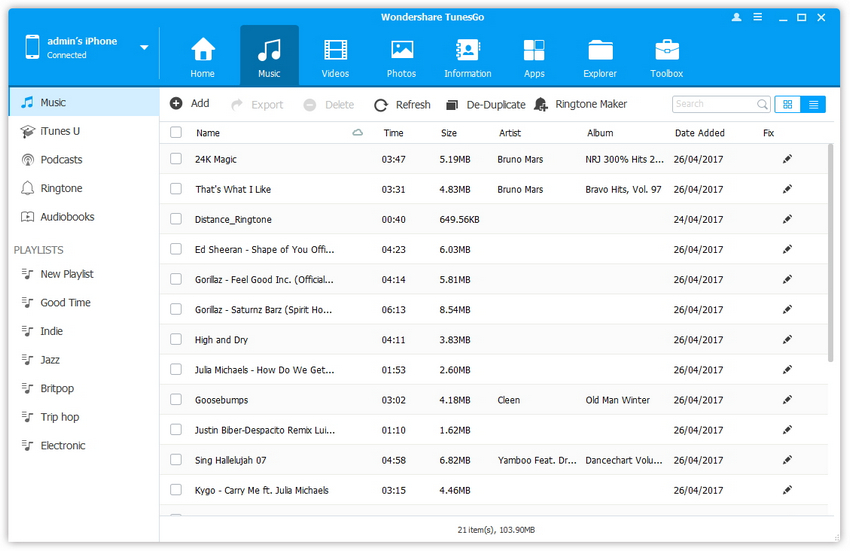Click the track list vertical scrollbar

(x=830, y=253)
